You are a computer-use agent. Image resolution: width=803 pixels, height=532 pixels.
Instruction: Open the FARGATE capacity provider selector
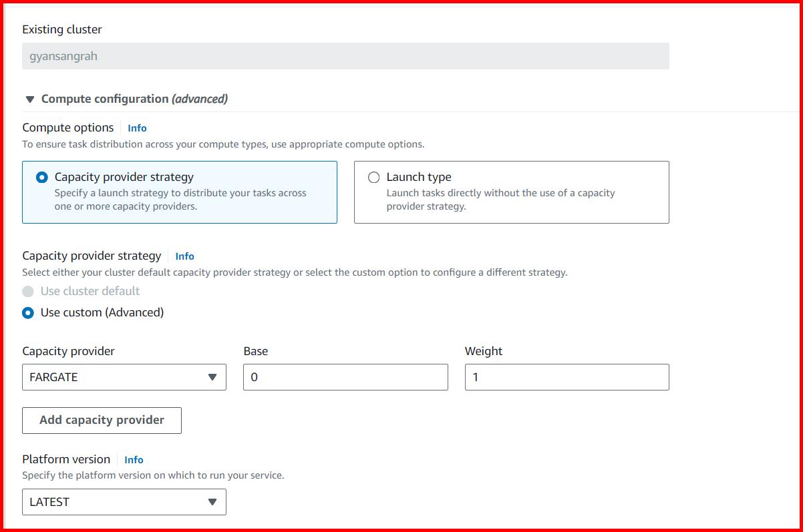[x=124, y=377]
